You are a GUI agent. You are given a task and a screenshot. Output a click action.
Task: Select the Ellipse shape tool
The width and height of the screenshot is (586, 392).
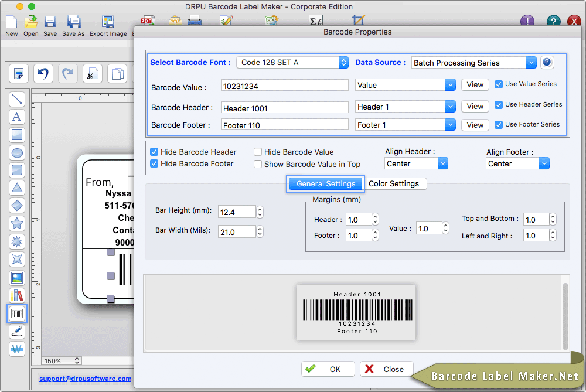coord(17,152)
